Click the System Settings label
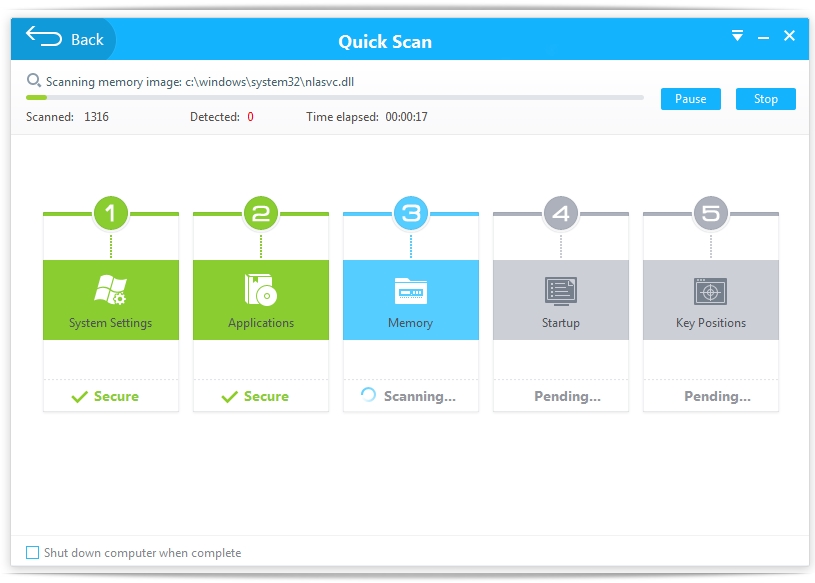 coord(111,323)
